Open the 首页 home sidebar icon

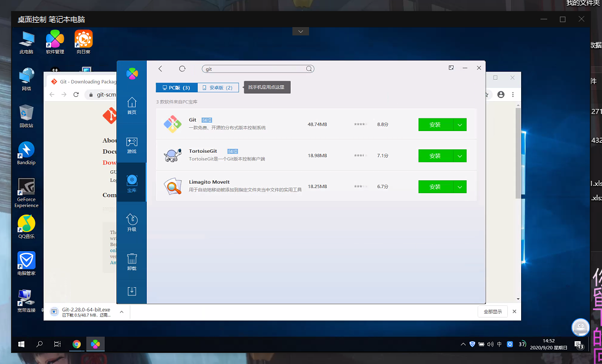click(x=132, y=105)
